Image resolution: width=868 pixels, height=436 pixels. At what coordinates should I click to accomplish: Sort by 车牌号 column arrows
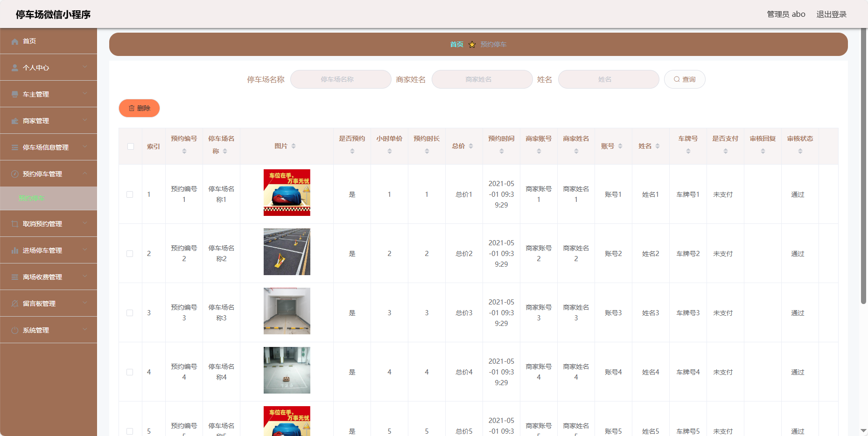point(688,151)
